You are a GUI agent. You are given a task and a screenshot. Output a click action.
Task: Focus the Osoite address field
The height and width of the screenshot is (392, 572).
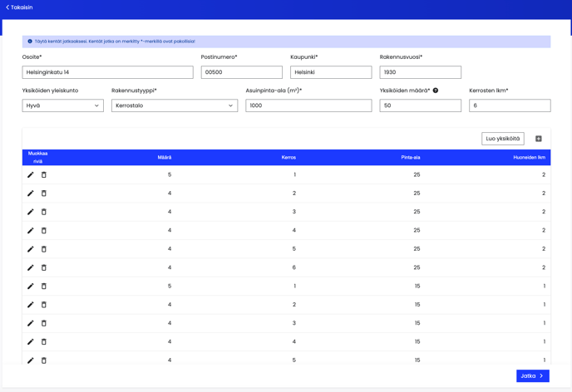[x=107, y=72]
